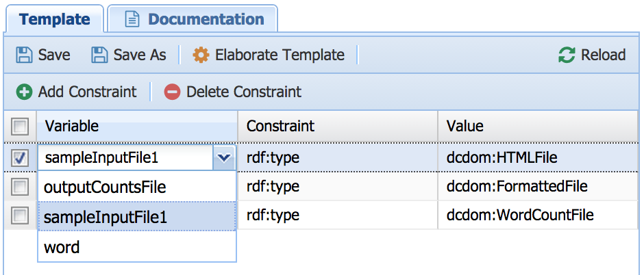Click the red Delete Constraint minus icon
The width and height of the screenshot is (644, 275).
click(x=172, y=92)
